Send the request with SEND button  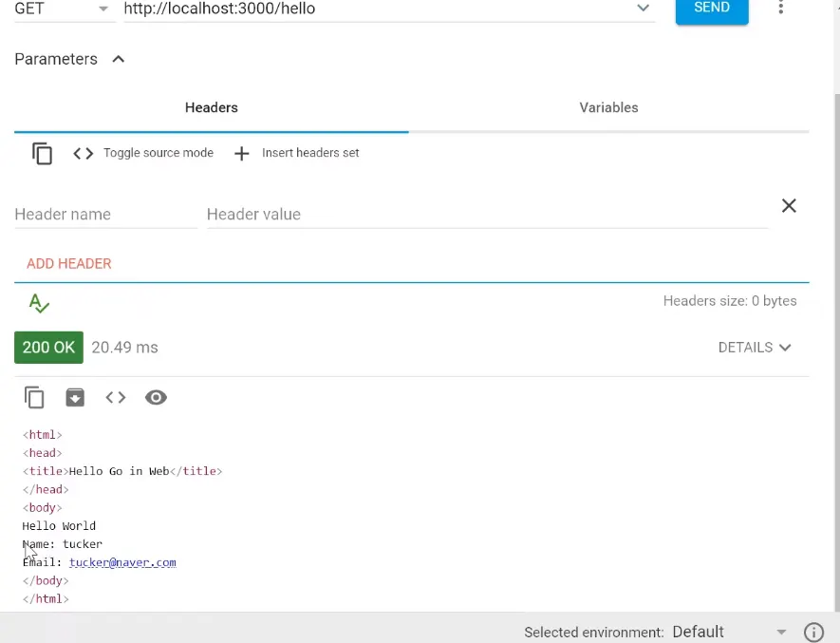(712, 9)
